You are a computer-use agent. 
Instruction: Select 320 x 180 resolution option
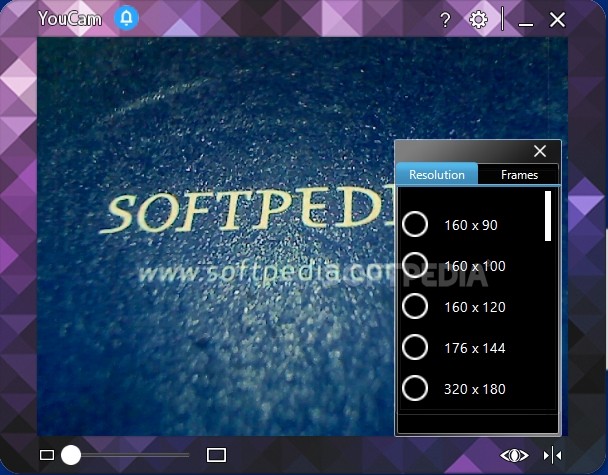click(x=415, y=388)
